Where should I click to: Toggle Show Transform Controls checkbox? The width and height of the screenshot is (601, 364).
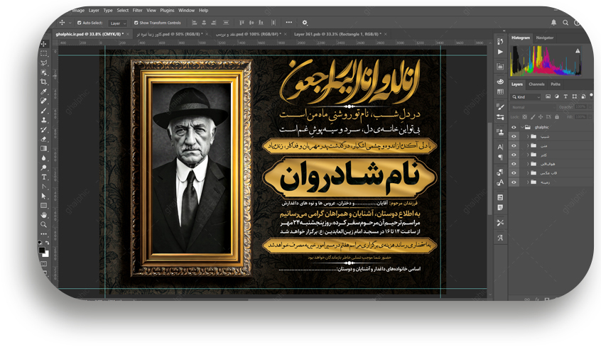click(136, 23)
